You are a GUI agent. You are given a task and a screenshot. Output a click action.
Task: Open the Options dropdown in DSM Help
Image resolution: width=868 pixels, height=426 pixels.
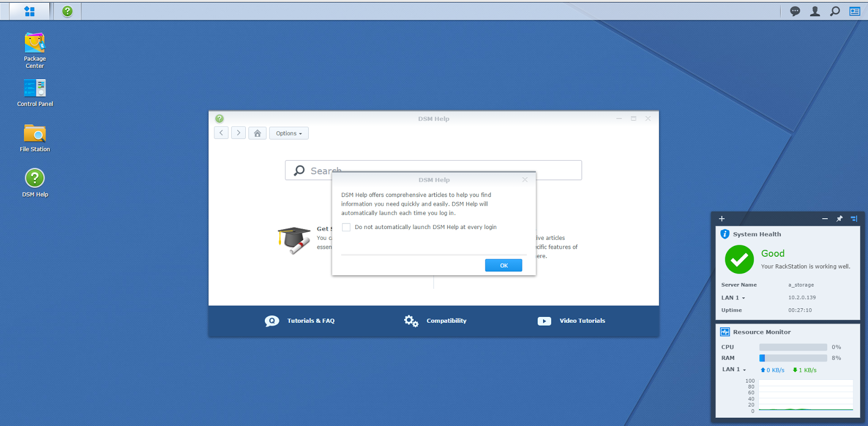[289, 133]
